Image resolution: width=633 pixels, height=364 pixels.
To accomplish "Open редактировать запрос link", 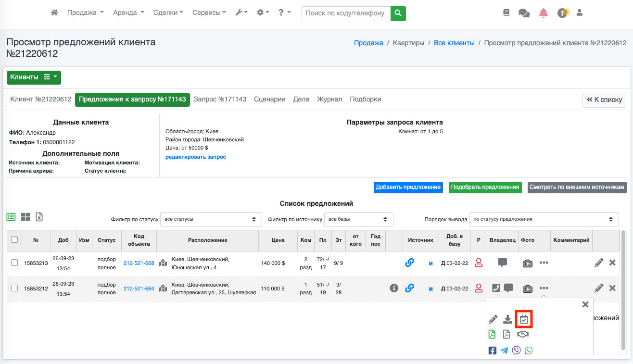I will coord(195,157).
